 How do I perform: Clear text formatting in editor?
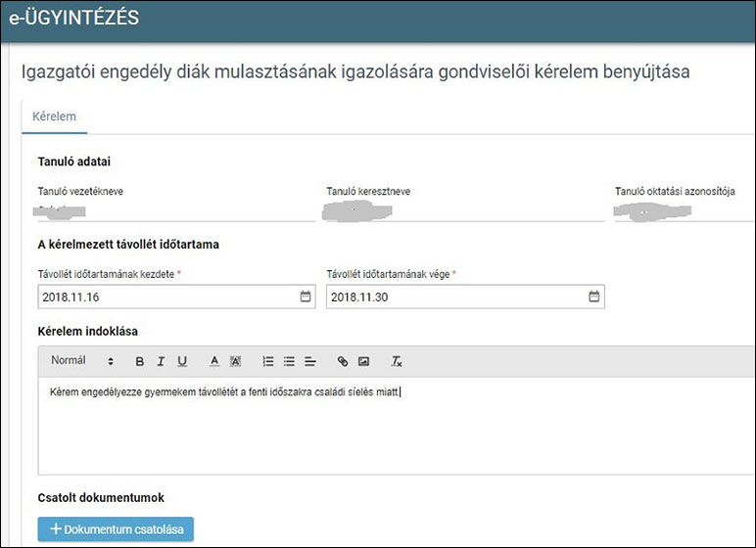coord(397,361)
